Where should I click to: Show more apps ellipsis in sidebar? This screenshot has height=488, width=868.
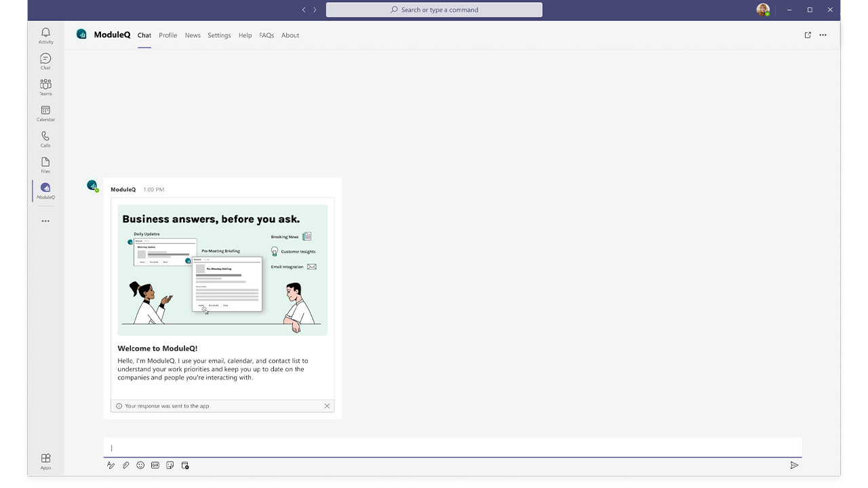(x=45, y=221)
